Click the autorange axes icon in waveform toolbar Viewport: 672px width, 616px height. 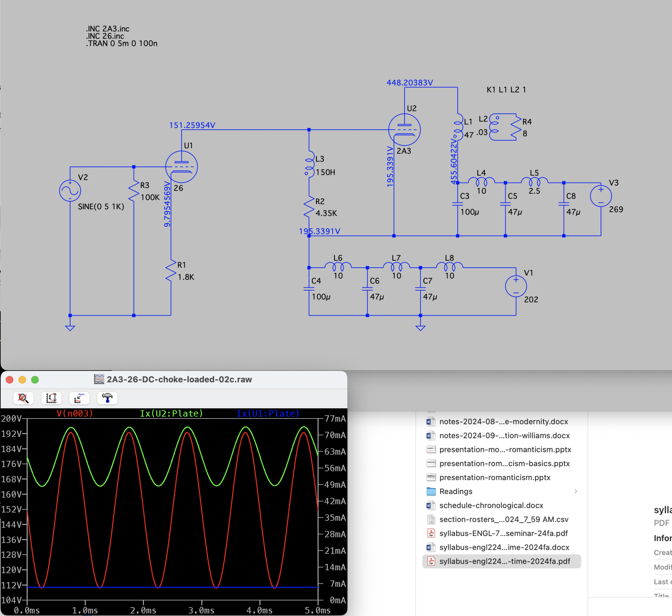(52, 398)
